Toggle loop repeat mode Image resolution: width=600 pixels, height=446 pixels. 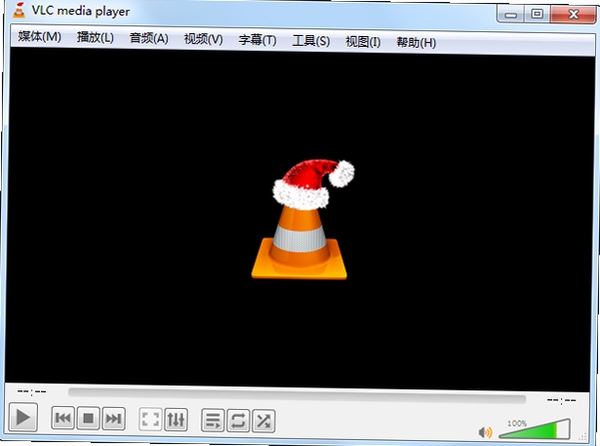(238, 421)
